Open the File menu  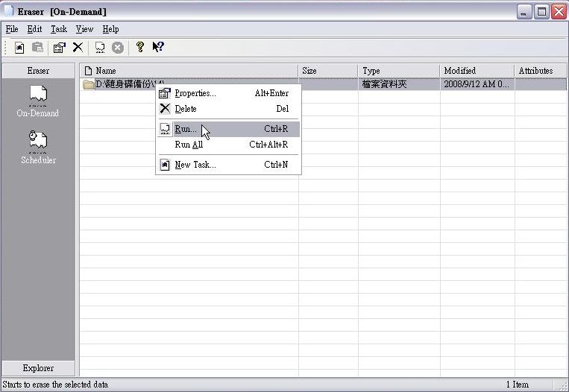(12, 29)
